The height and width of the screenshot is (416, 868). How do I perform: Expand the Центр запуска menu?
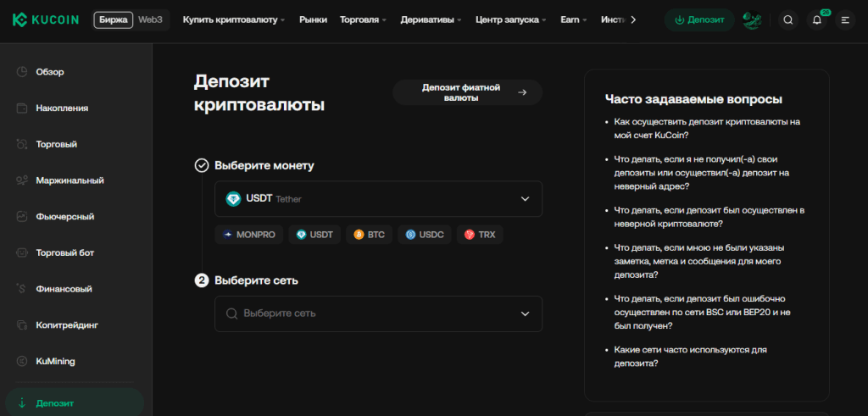510,20
